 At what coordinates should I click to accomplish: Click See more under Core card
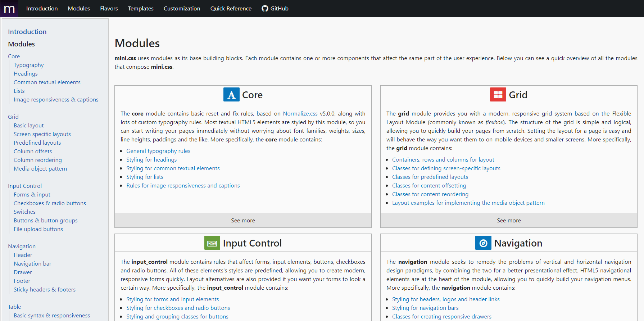[x=243, y=220]
